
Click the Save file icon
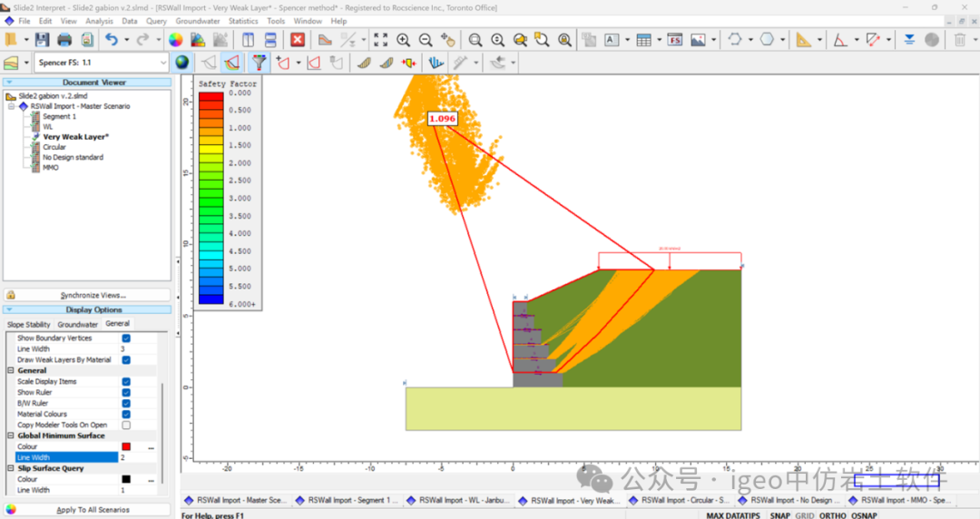[42, 40]
